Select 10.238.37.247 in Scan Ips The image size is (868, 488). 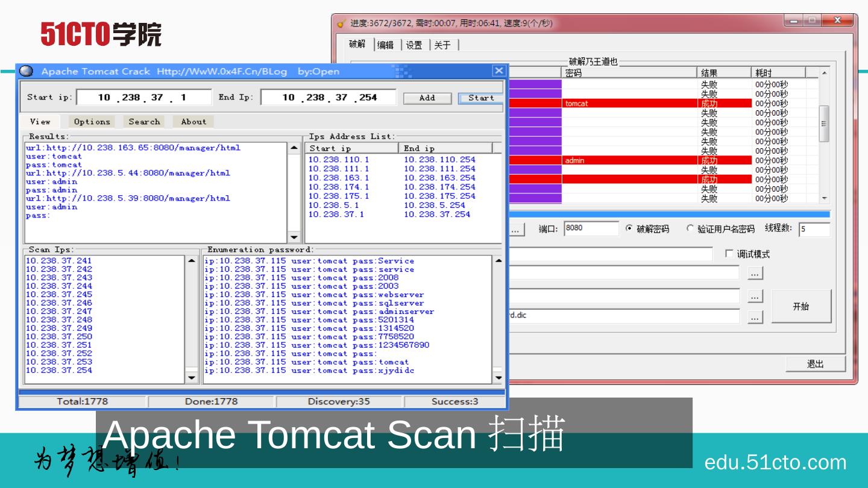pyautogui.click(x=59, y=311)
